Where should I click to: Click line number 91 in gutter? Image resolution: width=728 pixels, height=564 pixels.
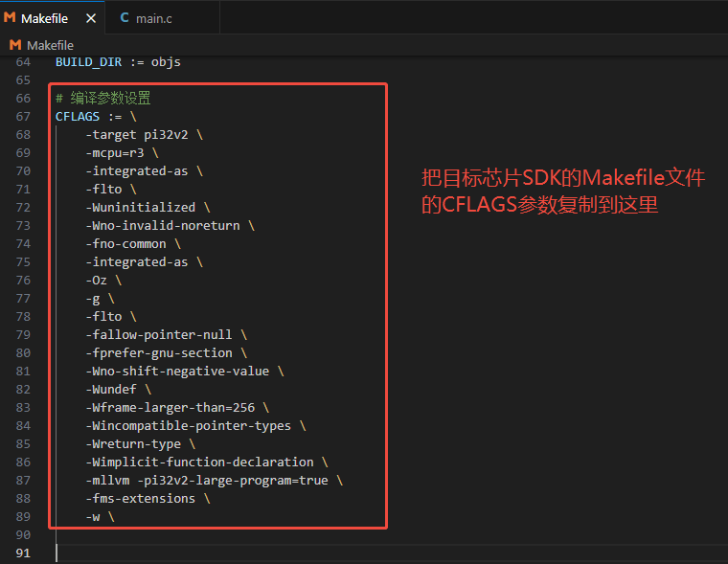23,553
